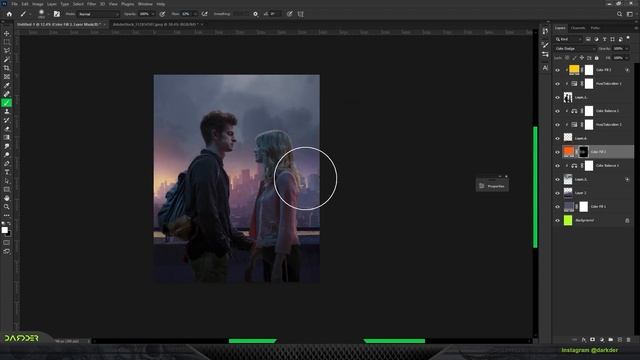Open the layer Fill dropdown

[627, 58]
